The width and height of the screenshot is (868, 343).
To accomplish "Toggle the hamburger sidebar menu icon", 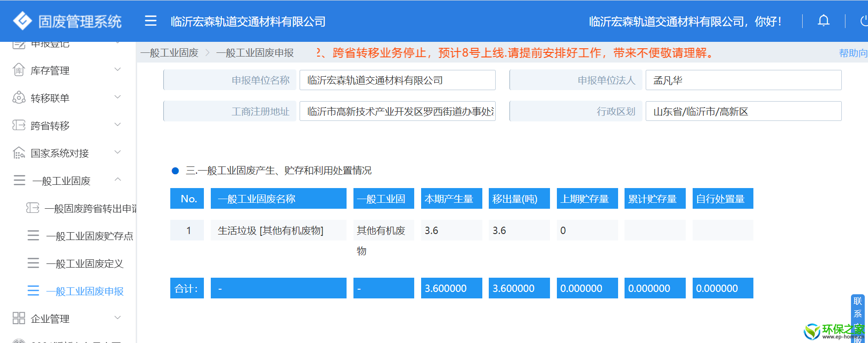I will pos(150,21).
